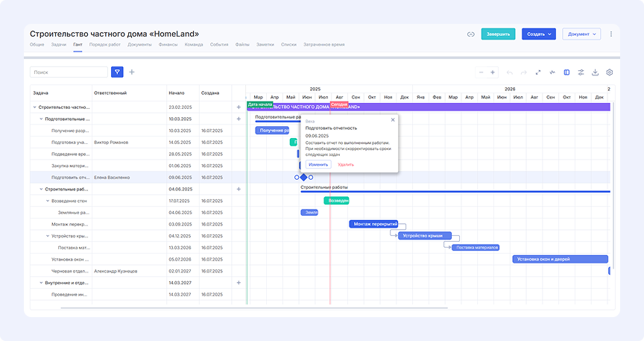Click the plus icon beside the filter button

click(x=132, y=72)
